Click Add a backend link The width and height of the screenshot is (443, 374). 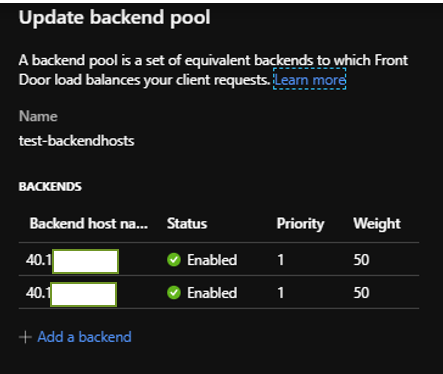[84, 337]
